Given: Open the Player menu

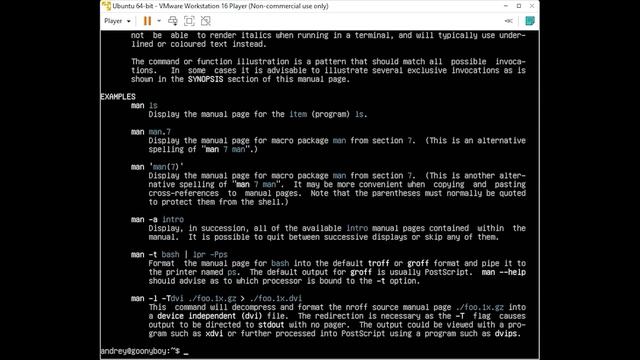Looking at the screenshot, I should pos(117,21).
